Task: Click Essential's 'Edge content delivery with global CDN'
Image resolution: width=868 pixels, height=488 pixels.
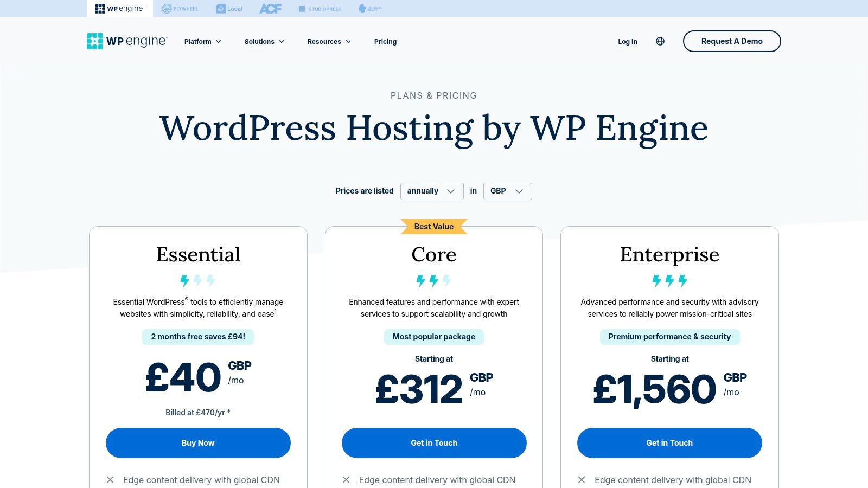Action: pos(201,480)
